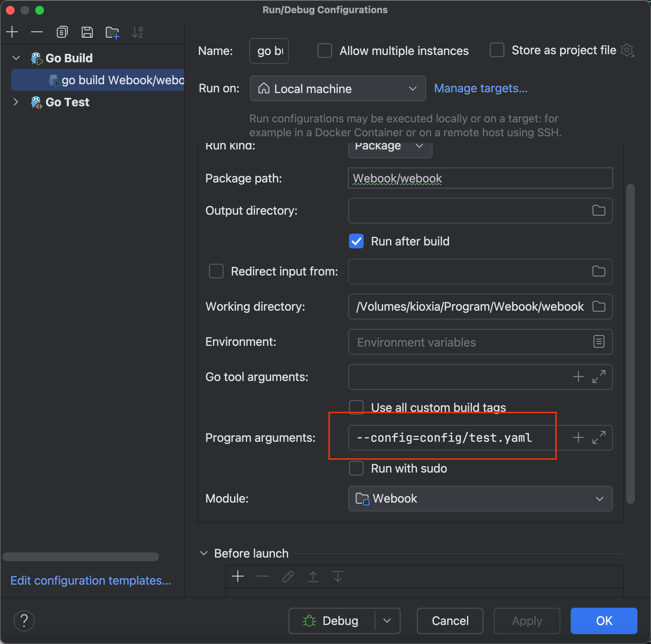This screenshot has width=651, height=644.
Task: Enable Run with sudo checkbox
Action: 356,469
